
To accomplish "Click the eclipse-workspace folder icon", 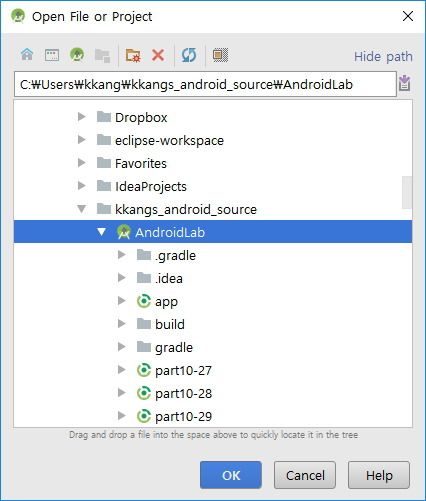I will pyautogui.click(x=104, y=140).
